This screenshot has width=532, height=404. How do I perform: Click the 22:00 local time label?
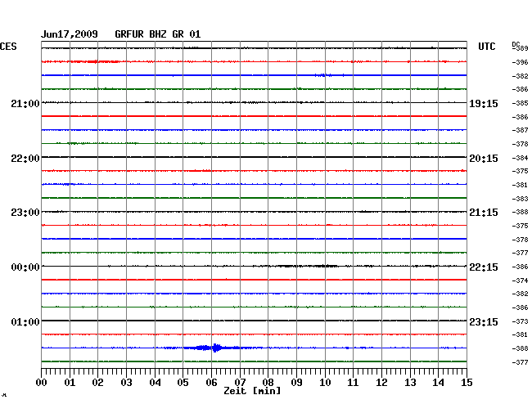25,159
